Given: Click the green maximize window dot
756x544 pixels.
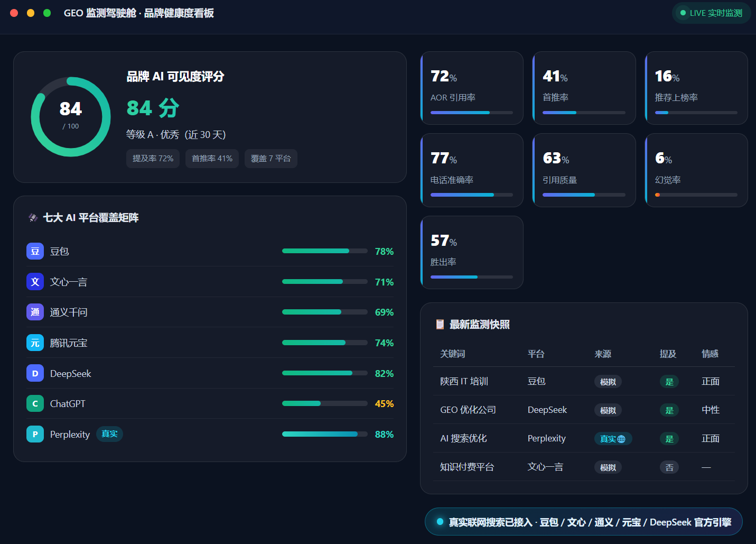Looking at the screenshot, I should (x=47, y=13).
